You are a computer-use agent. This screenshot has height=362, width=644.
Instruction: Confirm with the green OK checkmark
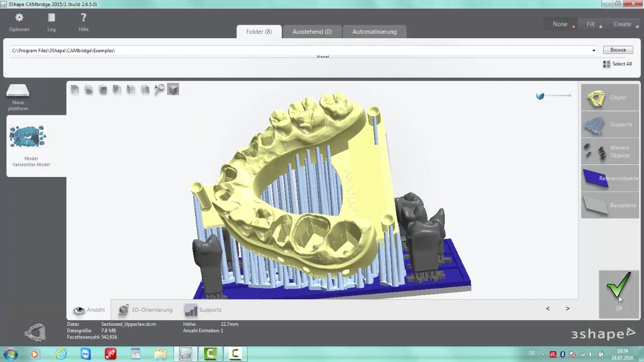tap(619, 294)
